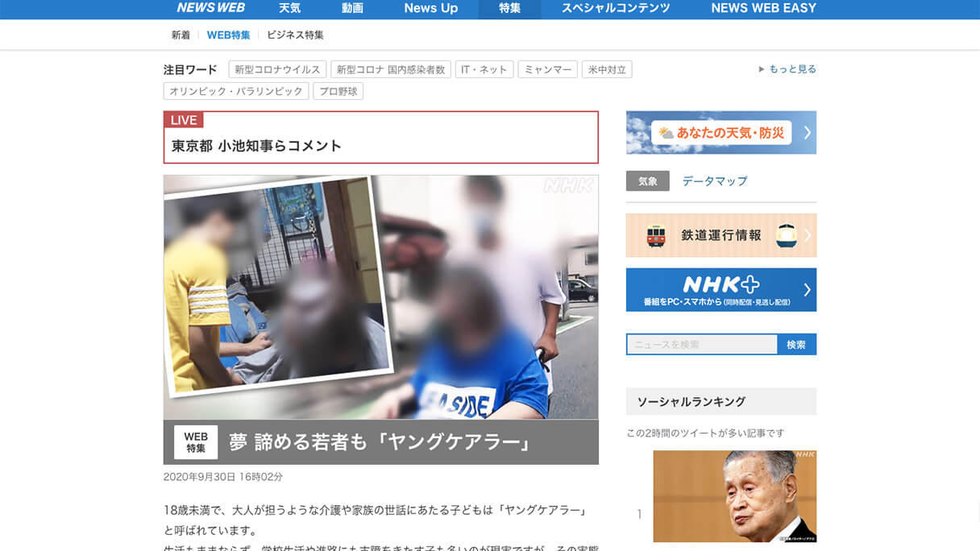
Task: Select the 特集 navigation tab
Action: point(509,8)
